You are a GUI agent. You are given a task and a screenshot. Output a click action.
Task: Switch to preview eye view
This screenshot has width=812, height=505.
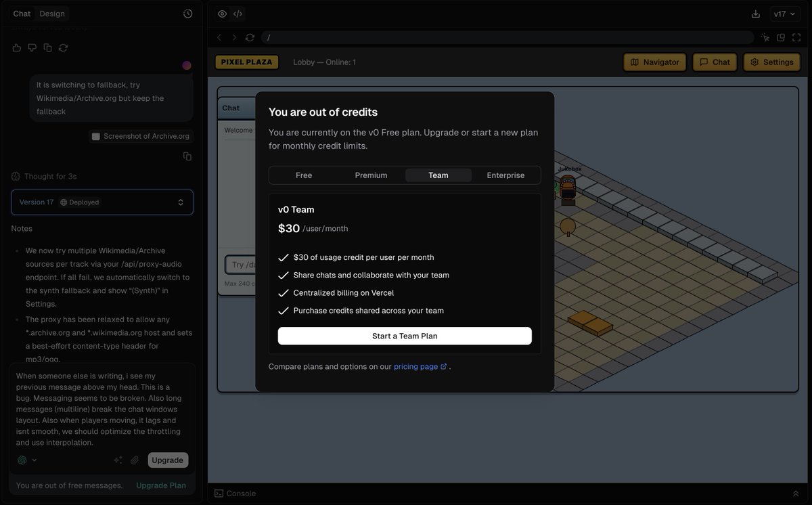[x=222, y=14]
